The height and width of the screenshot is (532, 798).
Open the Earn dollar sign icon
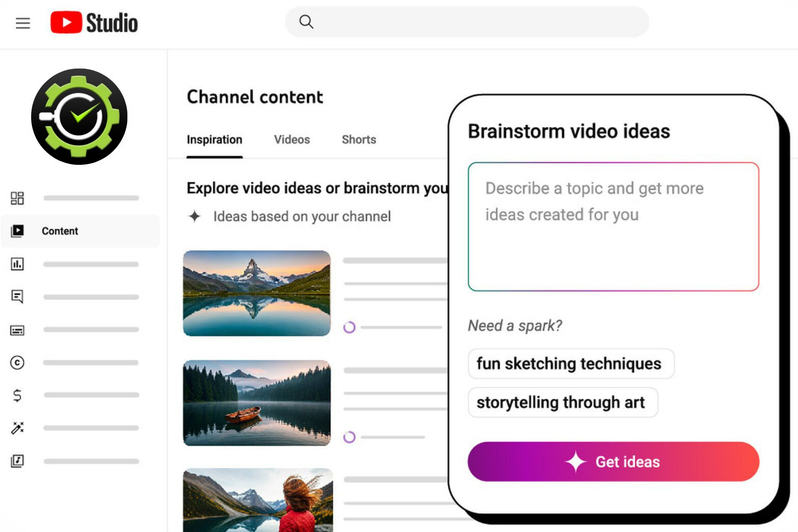[x=17, y=395]
